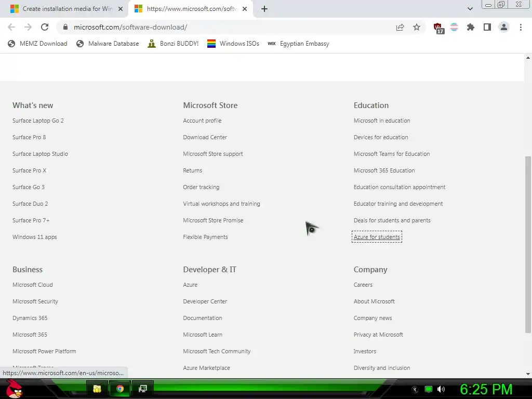Open Surface Laptop Go 2 link

coord(38,121)
